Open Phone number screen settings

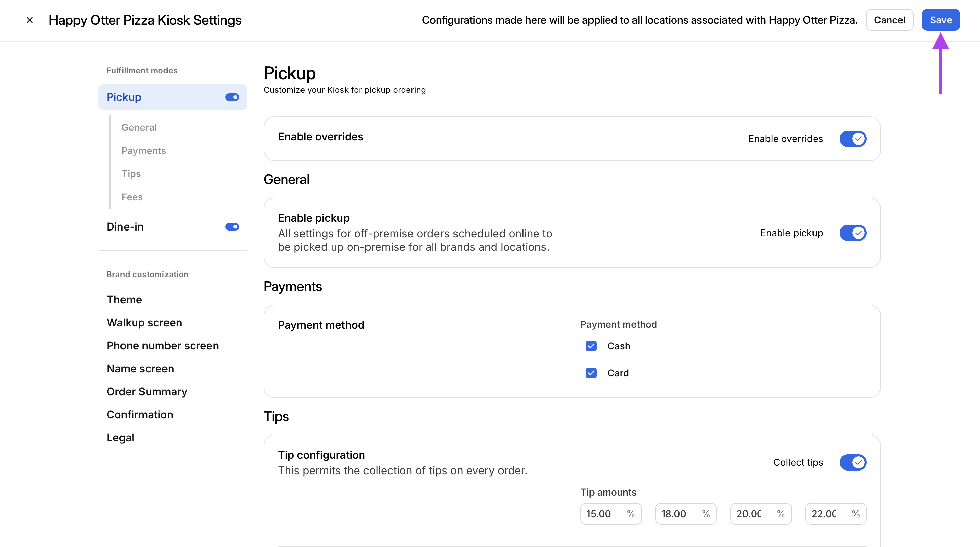pyautogui.click(x=162, y=345)
